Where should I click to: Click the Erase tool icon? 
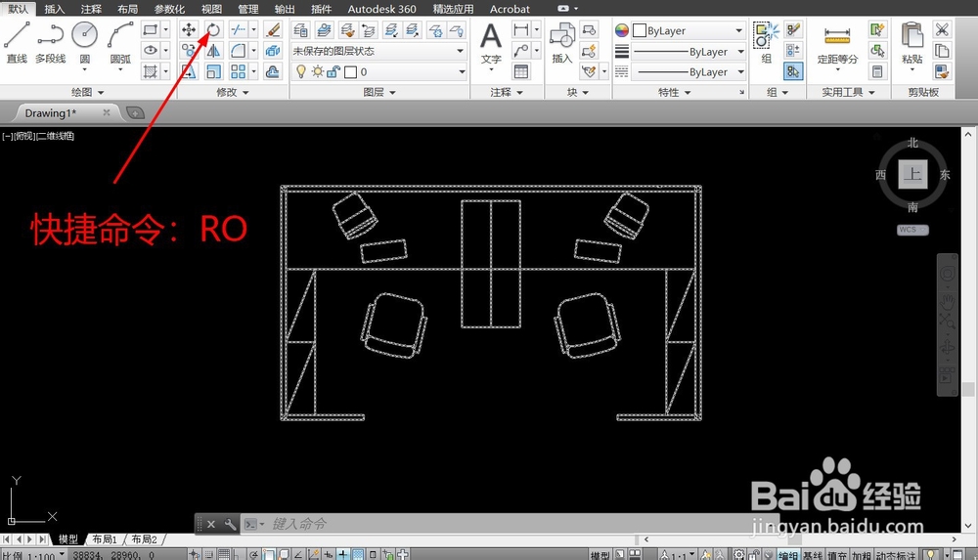point(273,29)
